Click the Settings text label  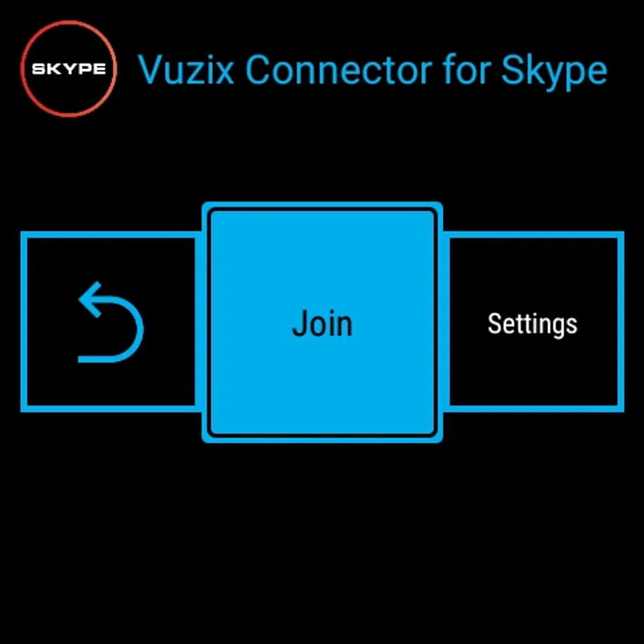(532, 324)
